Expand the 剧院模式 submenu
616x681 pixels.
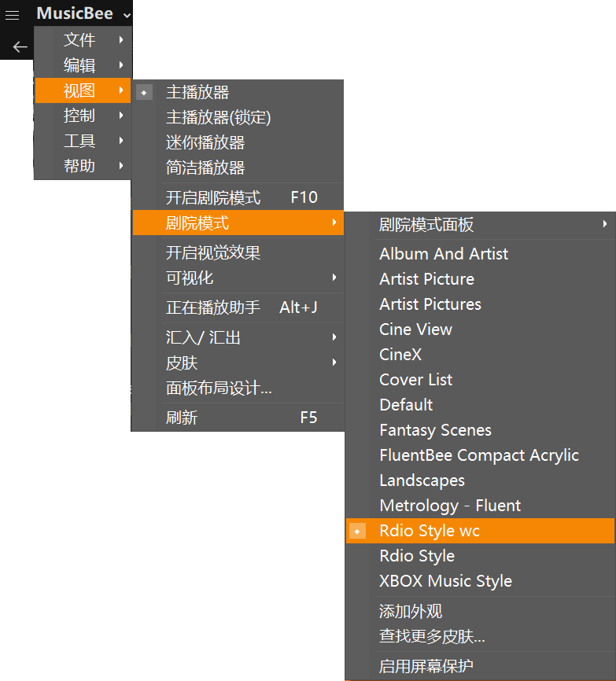point(238,223)
